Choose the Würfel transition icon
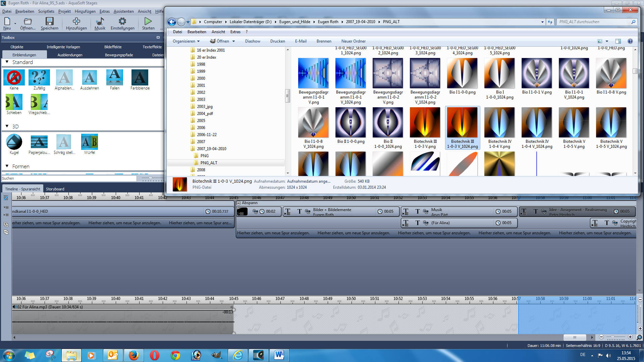The height and width of the screenshot is (362, 644). coord(89,142)
